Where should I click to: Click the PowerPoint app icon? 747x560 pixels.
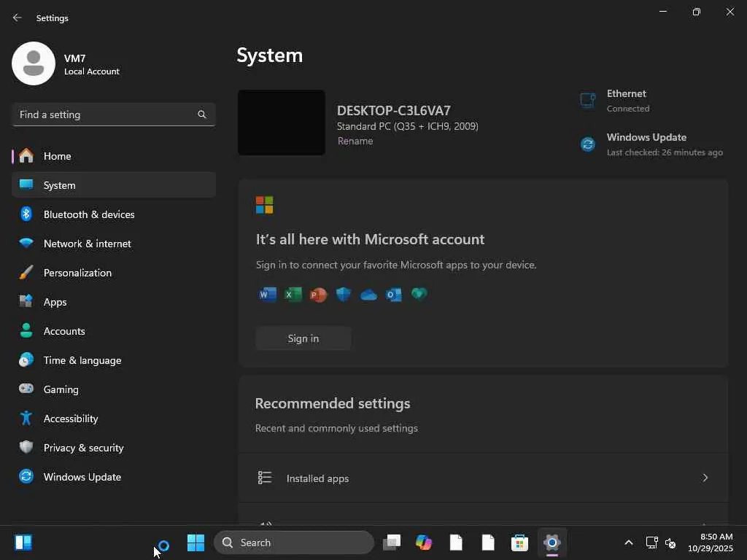pyautogui.click(x=318, y=295)
